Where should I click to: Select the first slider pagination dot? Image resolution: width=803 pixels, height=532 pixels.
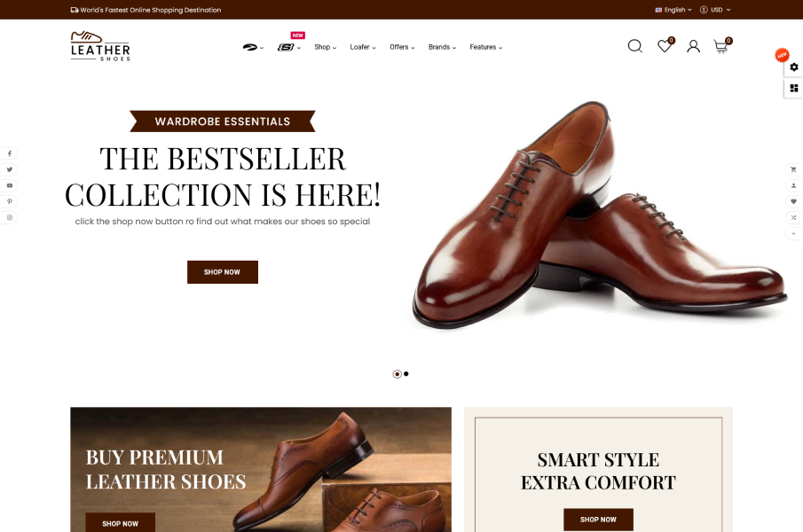point(397,374)
